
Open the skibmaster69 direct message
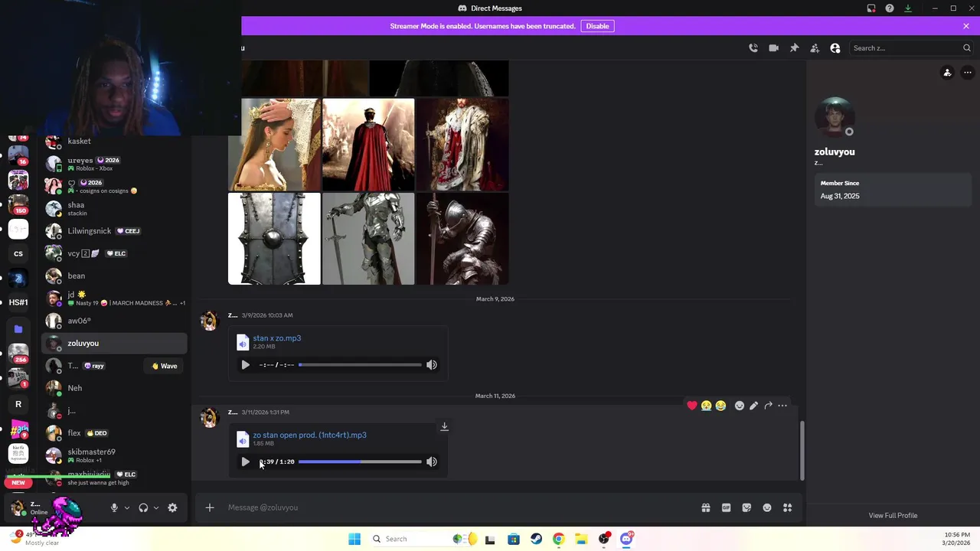115,455
